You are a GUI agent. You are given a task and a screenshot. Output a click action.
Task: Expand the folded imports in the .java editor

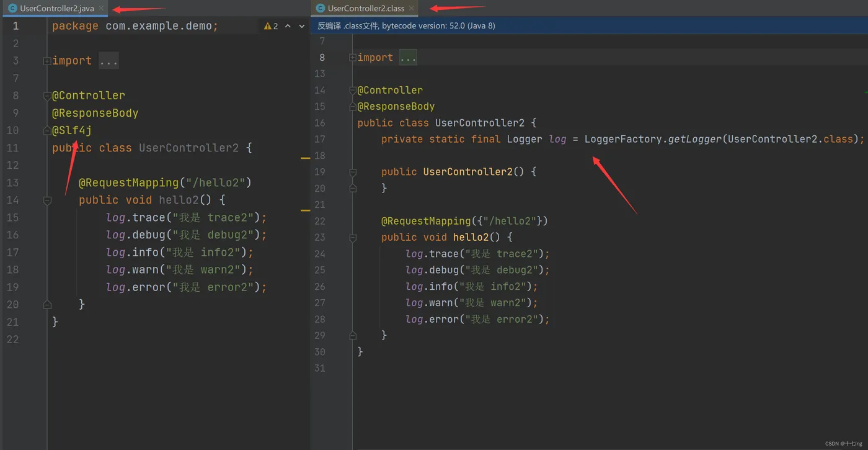(47, 61)
